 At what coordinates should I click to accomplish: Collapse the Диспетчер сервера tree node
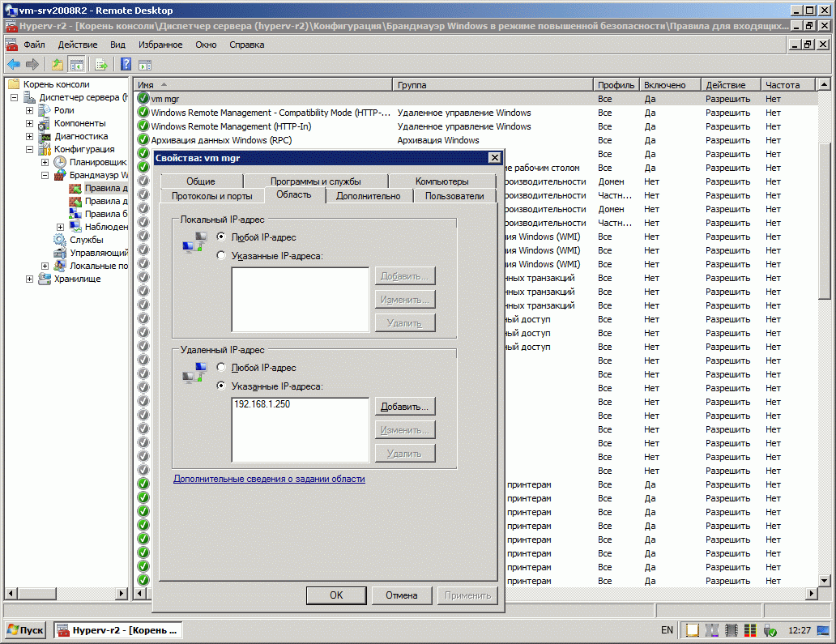click(x=15, y=97)
